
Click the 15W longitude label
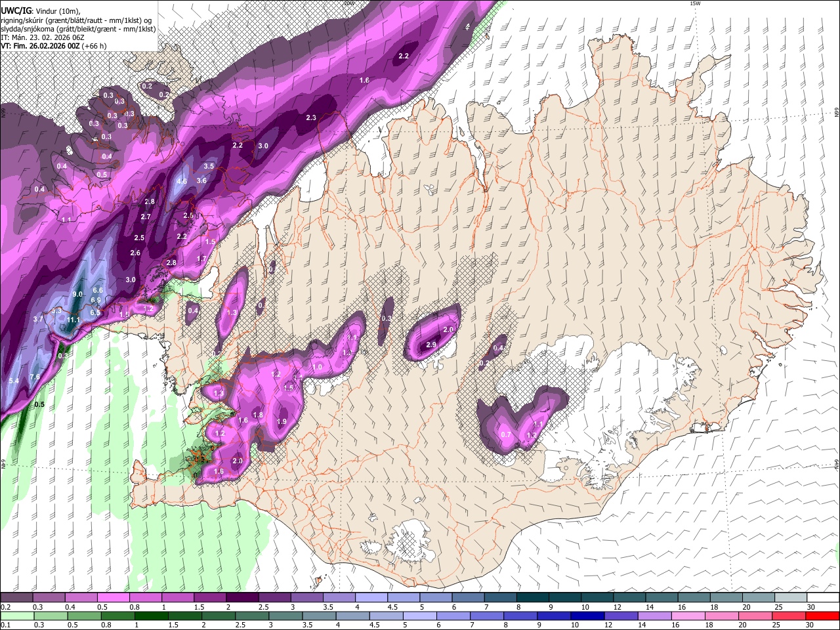[696, 3]
